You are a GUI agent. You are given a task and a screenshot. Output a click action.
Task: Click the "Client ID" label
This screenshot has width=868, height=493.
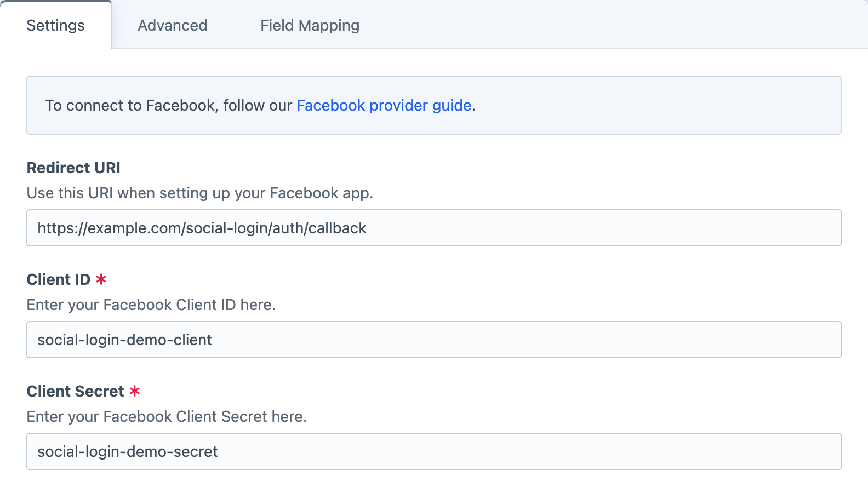(58, 279)
